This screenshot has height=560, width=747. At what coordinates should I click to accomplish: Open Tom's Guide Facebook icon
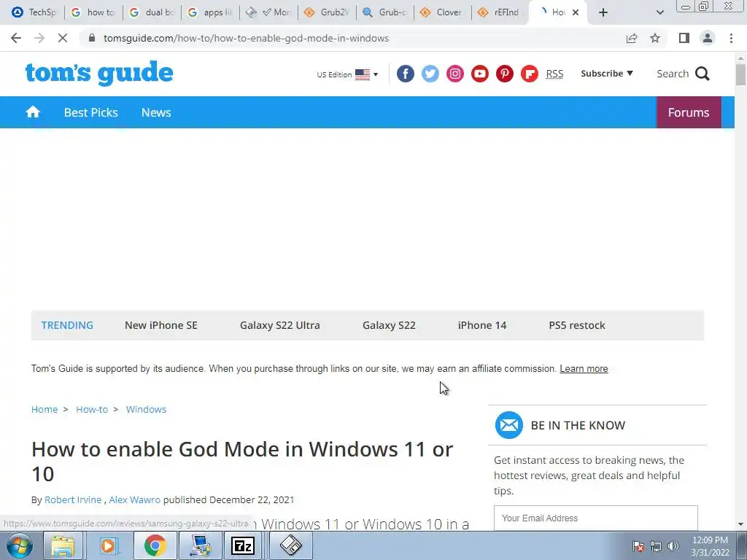point(406,74)
